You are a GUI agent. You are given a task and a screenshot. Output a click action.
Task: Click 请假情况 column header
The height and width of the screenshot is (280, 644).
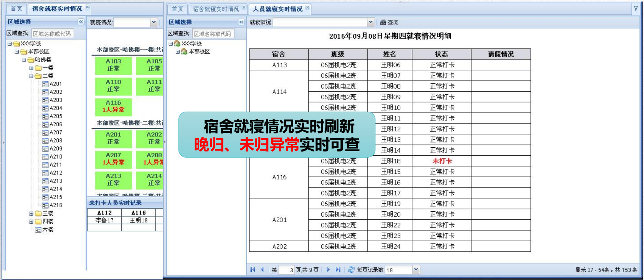pos(501,54)
